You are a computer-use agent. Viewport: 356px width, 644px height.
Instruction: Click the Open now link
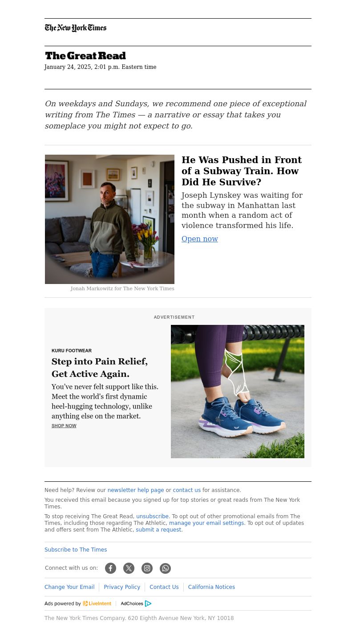(x=200, y=239)
